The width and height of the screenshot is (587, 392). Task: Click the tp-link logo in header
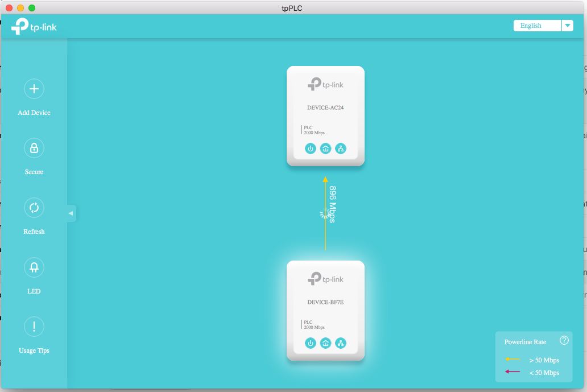click(34, 26)
